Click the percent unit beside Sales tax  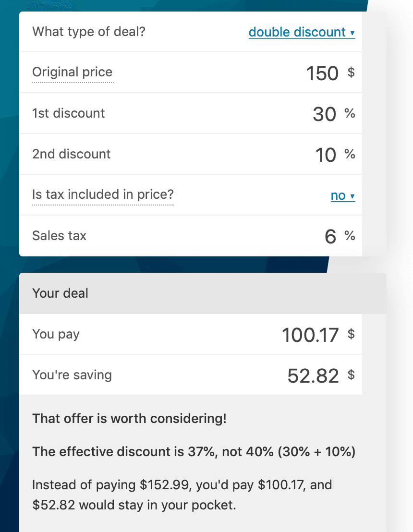pyautogui.click(x=350, y=236)
